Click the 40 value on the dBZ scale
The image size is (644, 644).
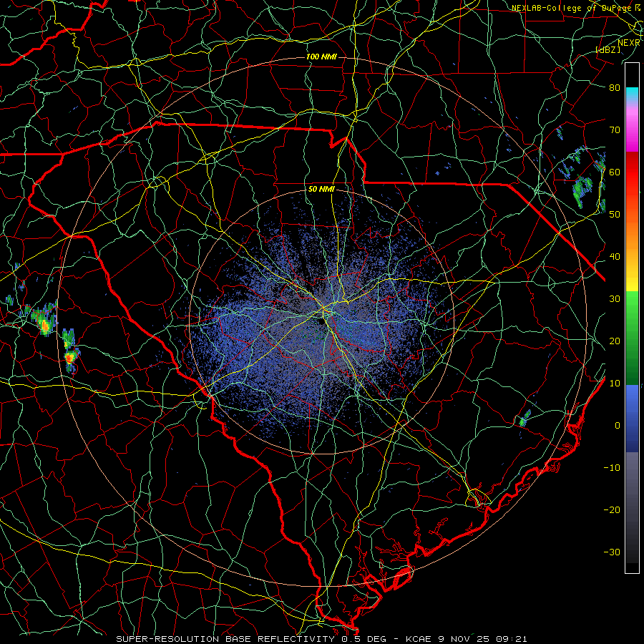[x=615, y=257]
